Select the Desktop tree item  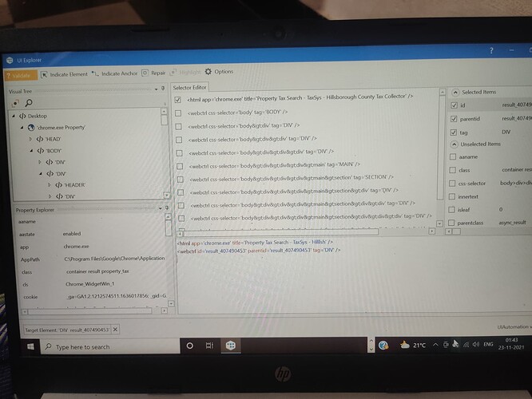point(33,116)
